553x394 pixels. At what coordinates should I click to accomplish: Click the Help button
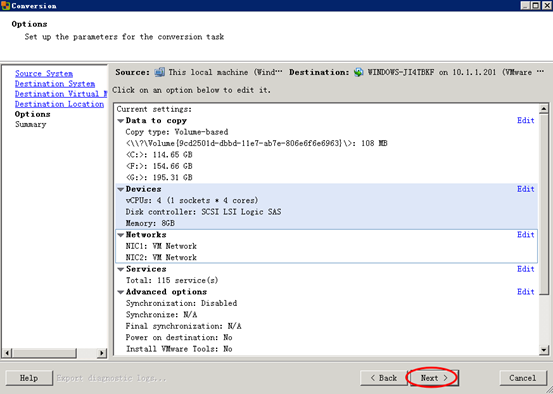[29, 378]
